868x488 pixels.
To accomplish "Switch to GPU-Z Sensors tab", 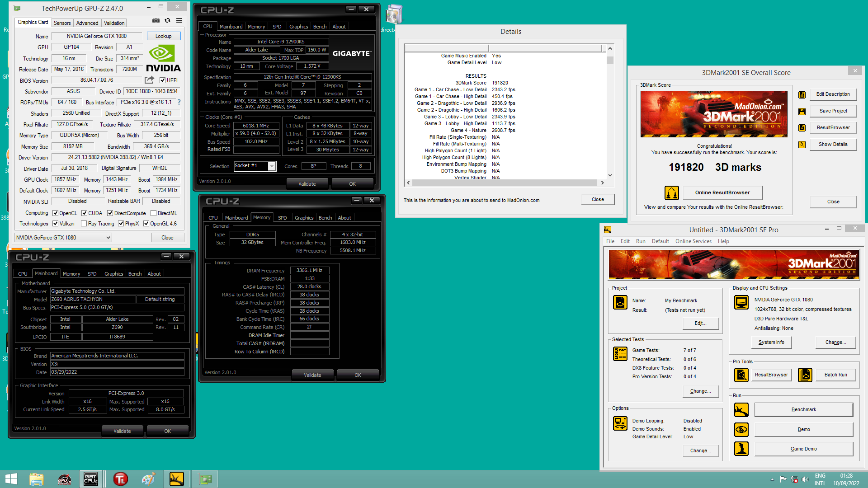I will coord(62,23).
